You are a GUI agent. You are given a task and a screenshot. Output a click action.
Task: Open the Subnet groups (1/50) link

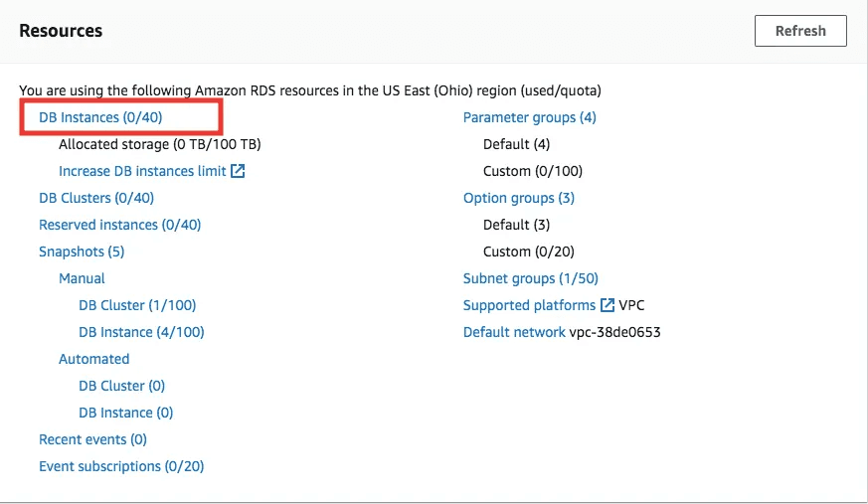(530, 278)
